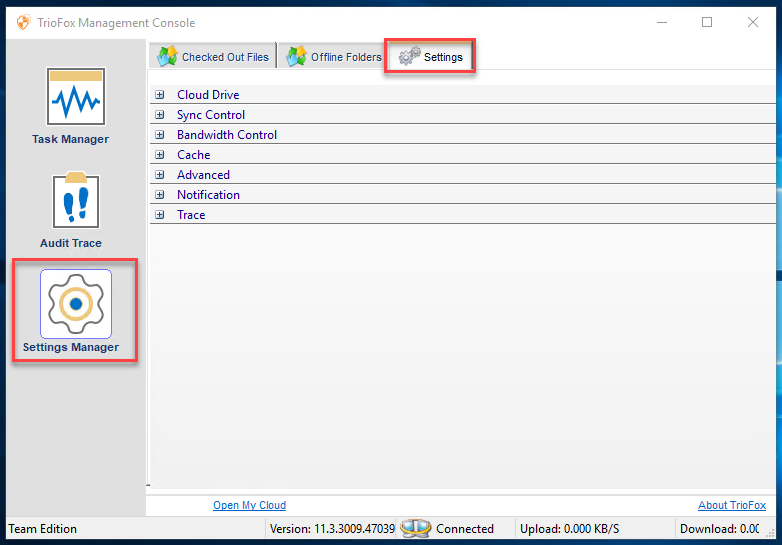Click the Connected status text
The width and height of the screenshot is (782, 545).
[465, 529]
